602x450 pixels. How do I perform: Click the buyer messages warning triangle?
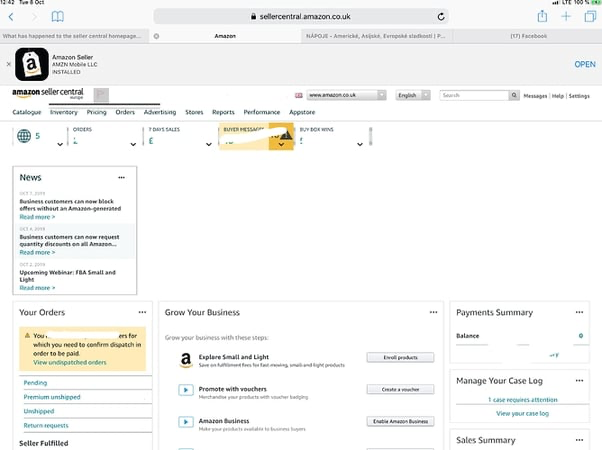click(x=286, y=135)
